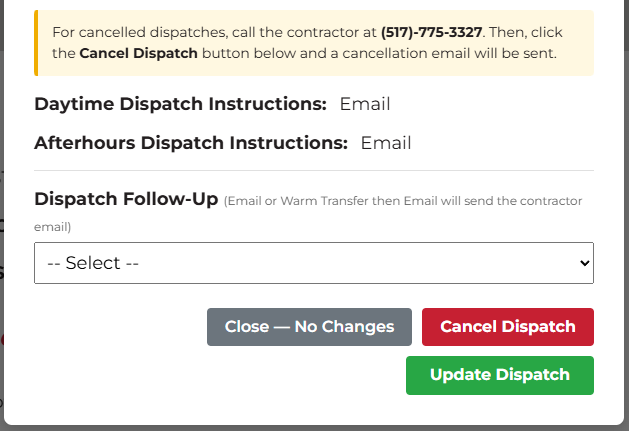Click the Daytime Dispatch Instructions label
This screenshot has width=629, height=431.
tap(180, 104)
